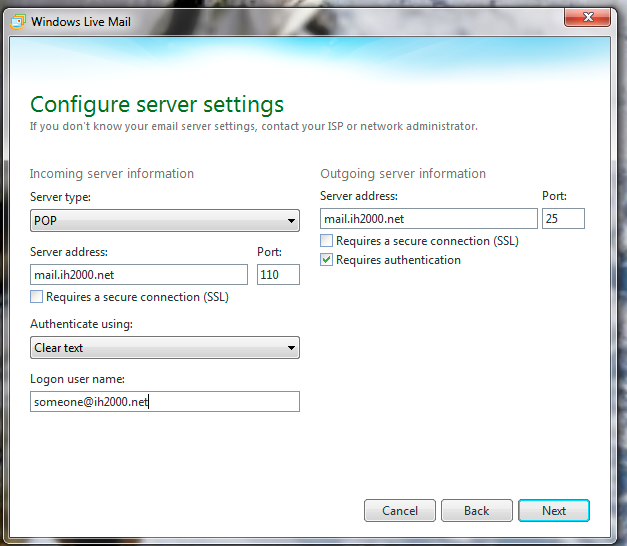Go back with the Back button

(x=477, y=511)
